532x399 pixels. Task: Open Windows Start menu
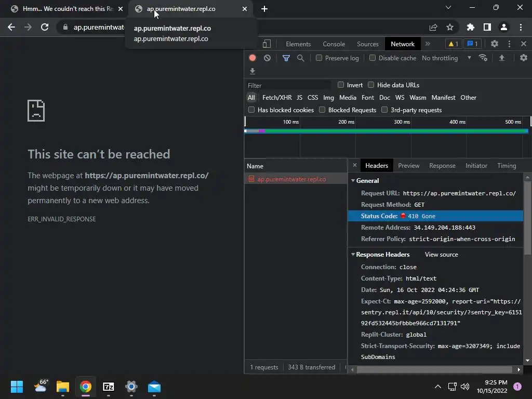pos(17,387)
